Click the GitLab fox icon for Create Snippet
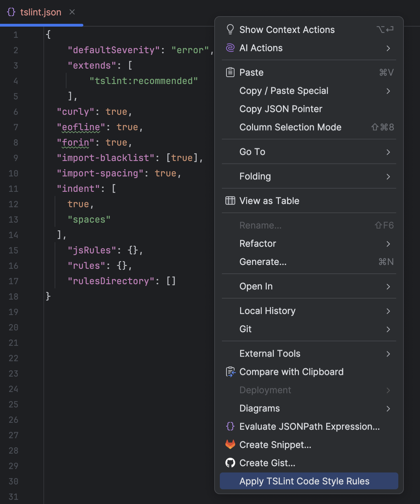Screen dimensions: 420x504 point(230,445)
